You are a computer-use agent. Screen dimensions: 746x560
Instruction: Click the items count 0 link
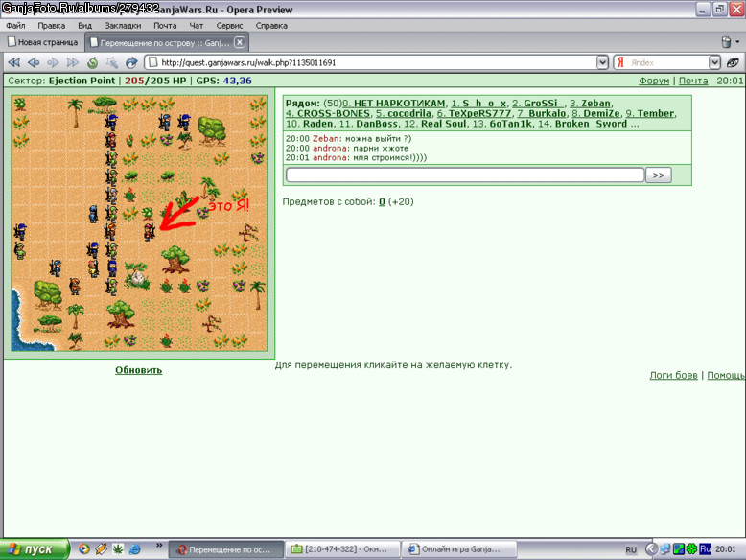coord(382,201)
